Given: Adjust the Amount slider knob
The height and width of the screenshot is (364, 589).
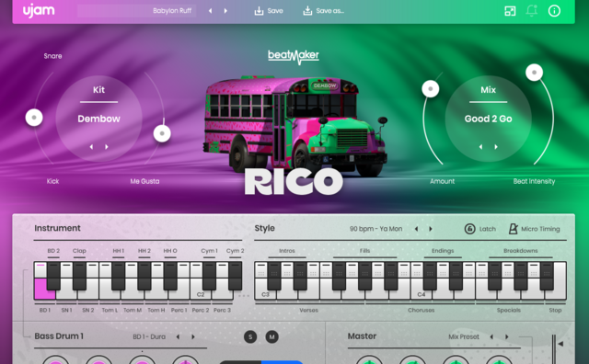Looking at the screenshot, I should [x=431, y=89].
